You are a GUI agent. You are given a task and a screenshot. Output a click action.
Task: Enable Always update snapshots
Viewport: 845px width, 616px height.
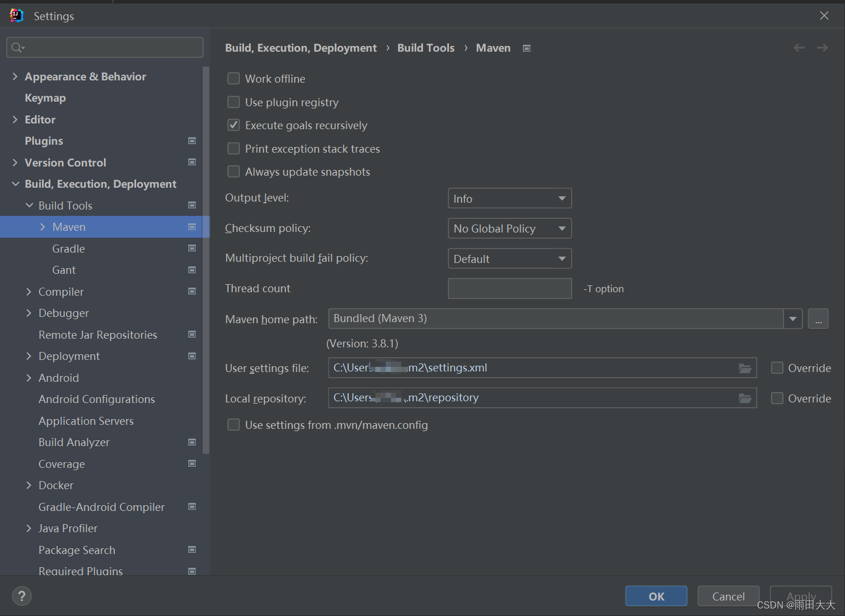click(x=234, y=172)
